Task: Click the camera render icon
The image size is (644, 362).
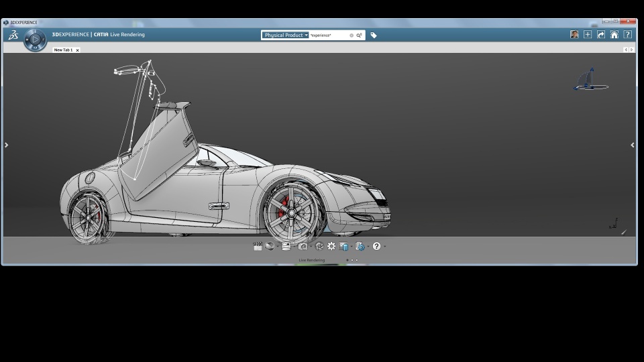Action: click(x=303, y=246)
